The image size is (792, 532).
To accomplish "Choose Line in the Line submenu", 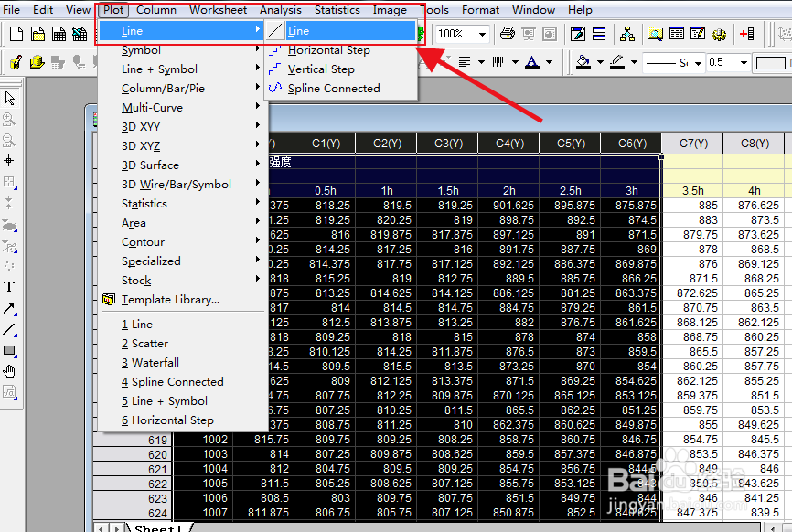I will coord(341,31).
